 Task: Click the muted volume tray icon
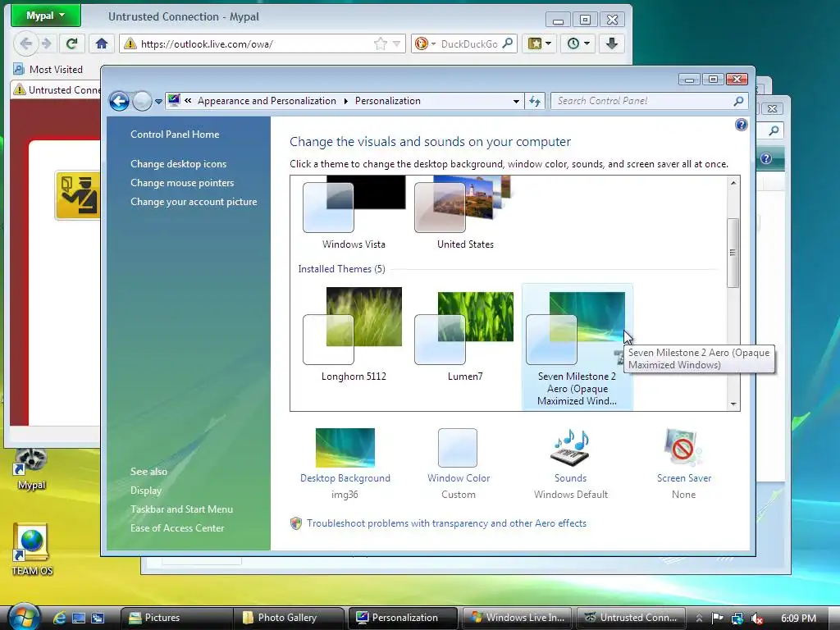(x=756, y=619)
